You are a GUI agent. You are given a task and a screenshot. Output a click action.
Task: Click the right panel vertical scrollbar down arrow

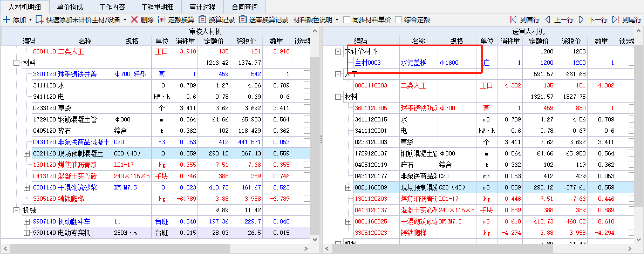(x=638, y=239)
